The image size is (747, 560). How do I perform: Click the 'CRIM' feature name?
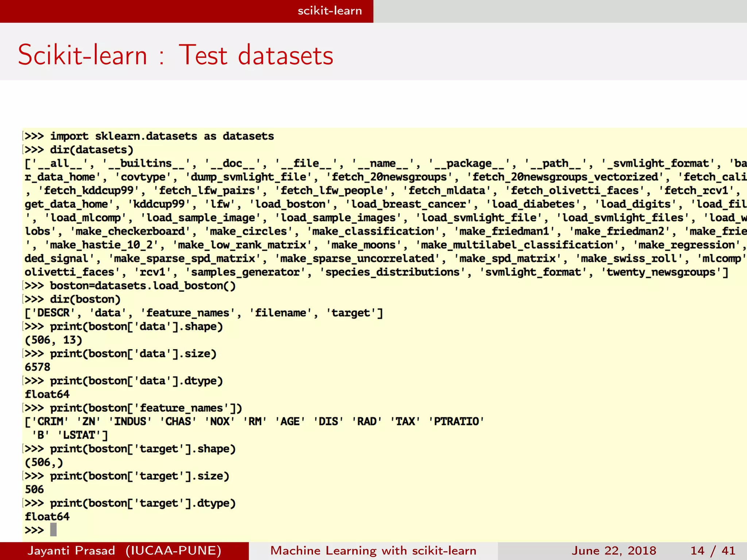point(50,421)
